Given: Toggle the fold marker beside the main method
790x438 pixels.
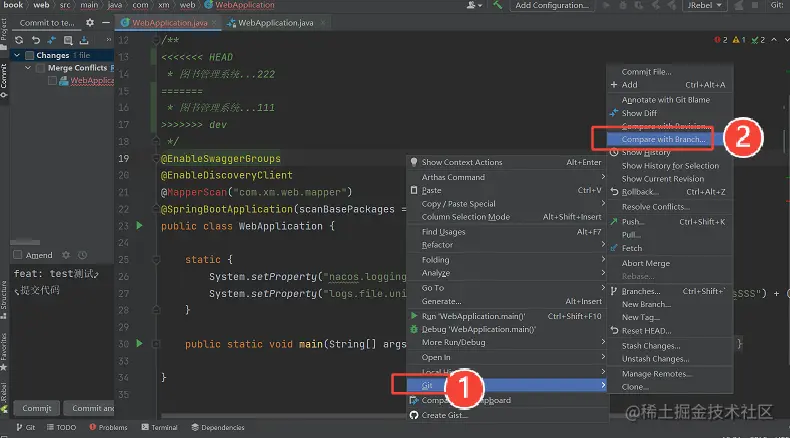Looking at the screenshot, I should pos(156,344).
